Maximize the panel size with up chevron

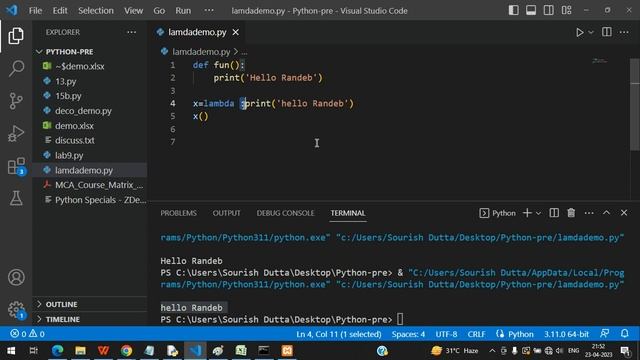coord(607,213)
